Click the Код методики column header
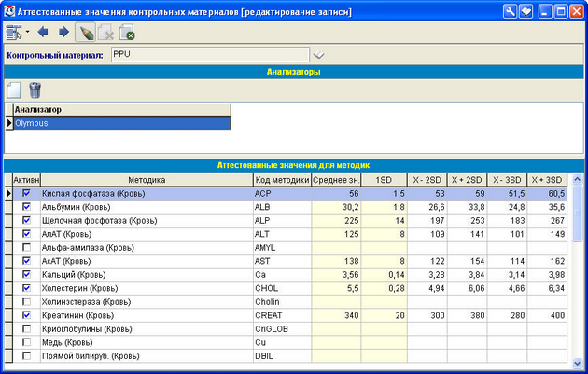588x374 pixels. (x=282, y=180)
